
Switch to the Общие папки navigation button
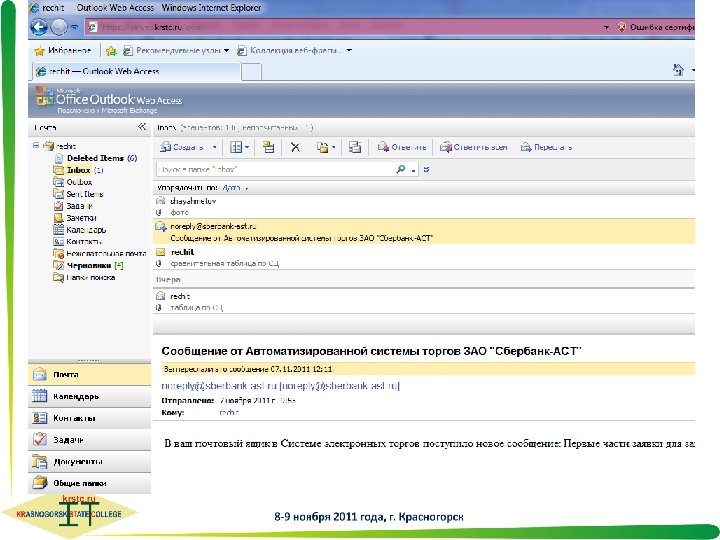90,483
